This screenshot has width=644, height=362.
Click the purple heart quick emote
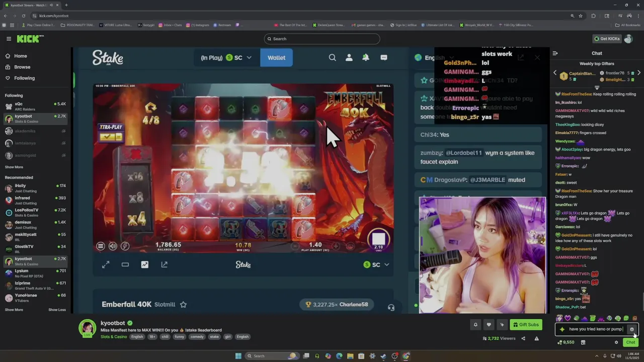click(568, 318)
